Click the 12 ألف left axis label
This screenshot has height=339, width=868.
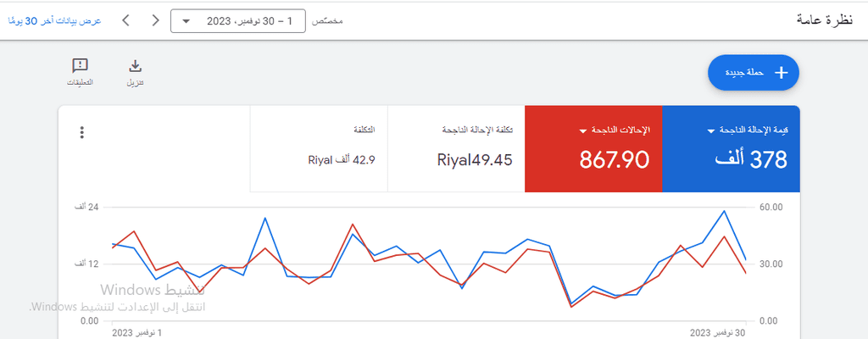tap(87, 264)
